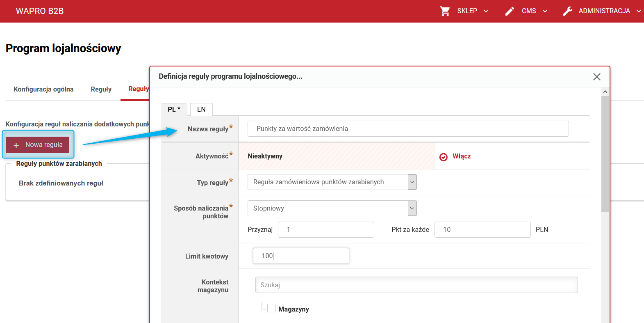Expand the SKLEP menu chevron

(x=486, y=11)
